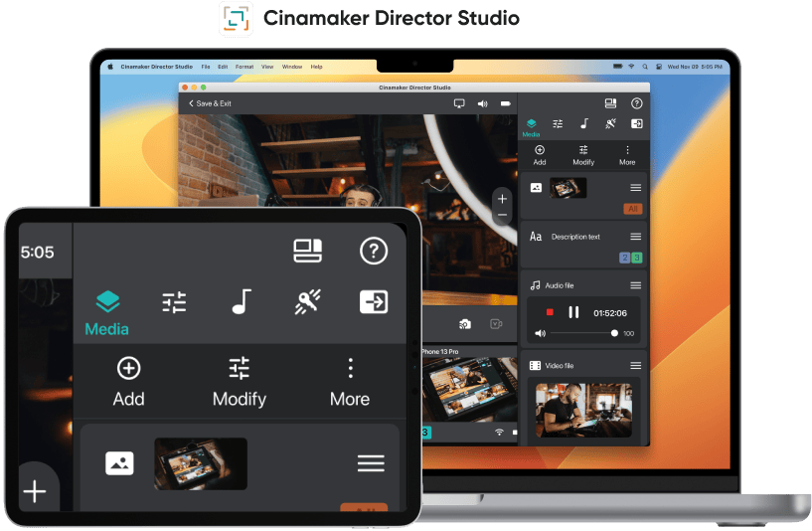Screen dimensions: 812x531
Task: Open the Description text hamburger menu
Action: click(636, 237)
